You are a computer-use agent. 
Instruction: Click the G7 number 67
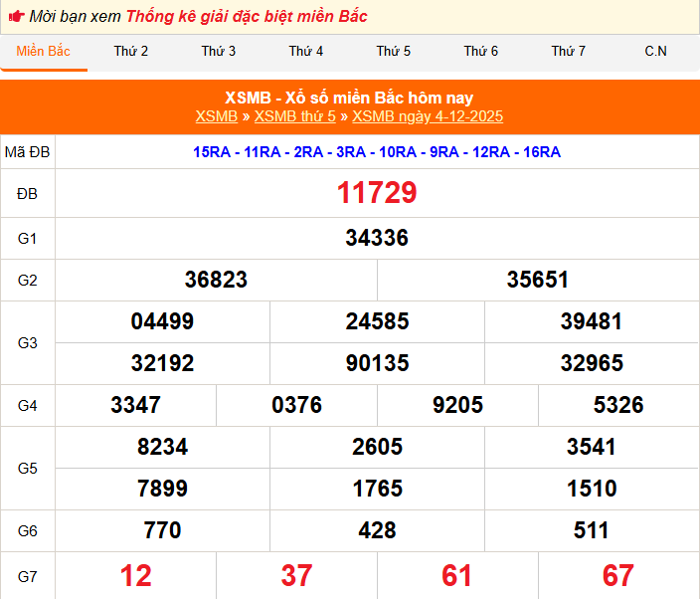(x=617, y=575)
